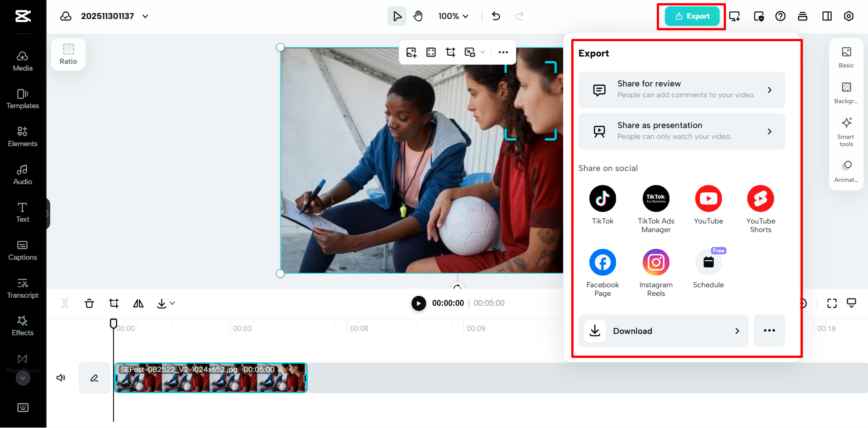Open the Media panel
Image resolution: width=868 pixels, height=428 pixels.
click(x=23, y=62)
